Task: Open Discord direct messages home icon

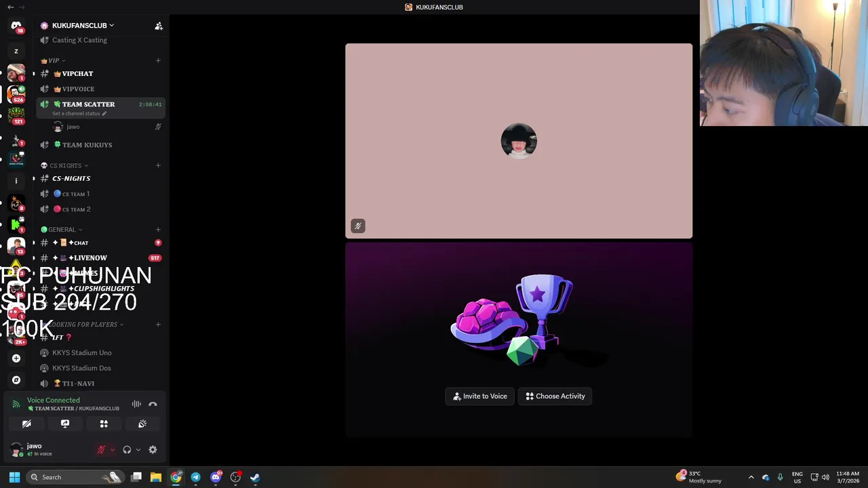Action: 16,26
